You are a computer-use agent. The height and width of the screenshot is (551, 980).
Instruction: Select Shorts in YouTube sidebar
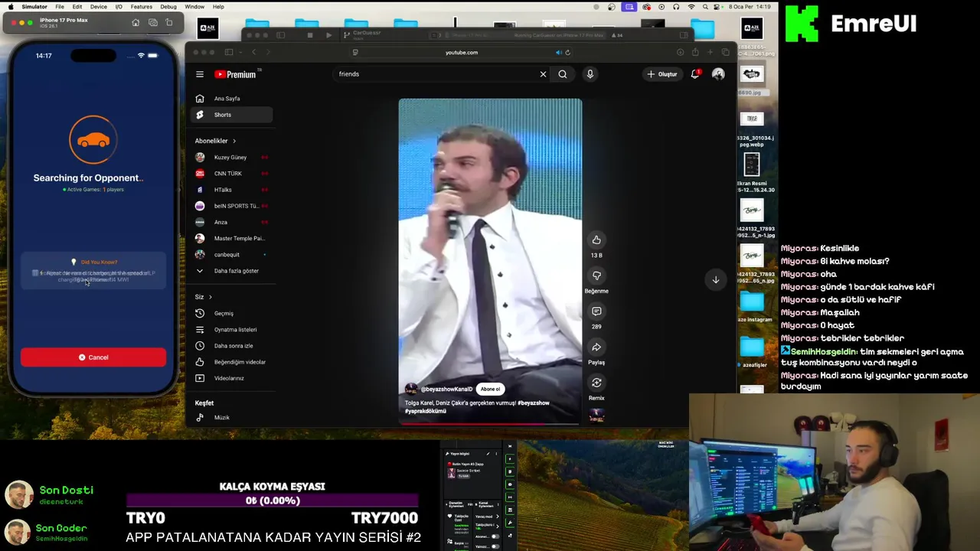click(x=231, y=115)
